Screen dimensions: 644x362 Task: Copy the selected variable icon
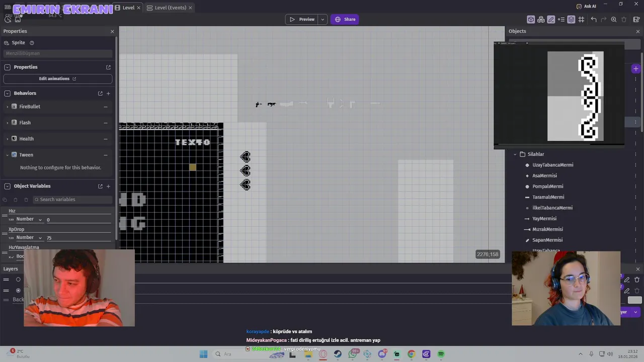(x=6, y=200)
